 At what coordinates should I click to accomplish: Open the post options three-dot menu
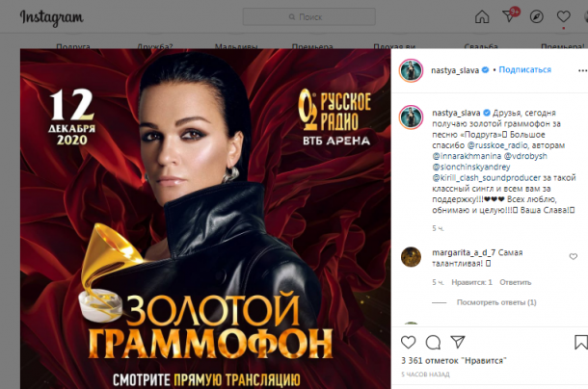[582, 70]
